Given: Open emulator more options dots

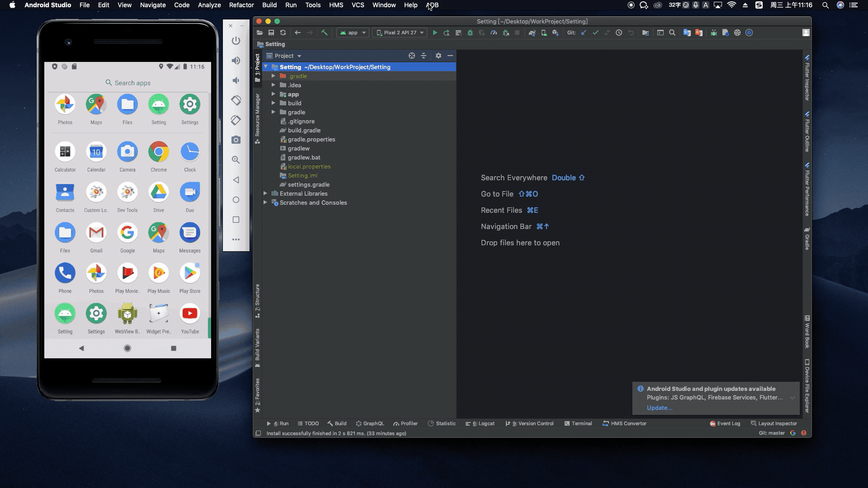Looking at the screenshot, I should point(236,239).
